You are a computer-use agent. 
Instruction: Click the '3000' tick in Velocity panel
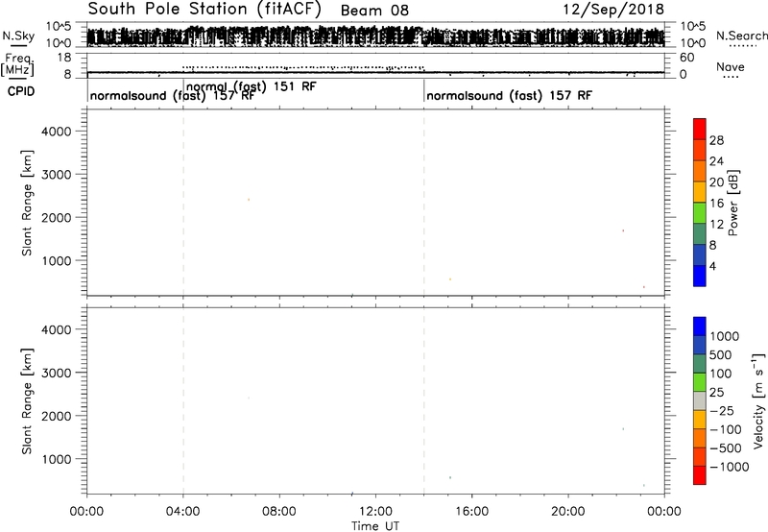click(x=57, y=373)
